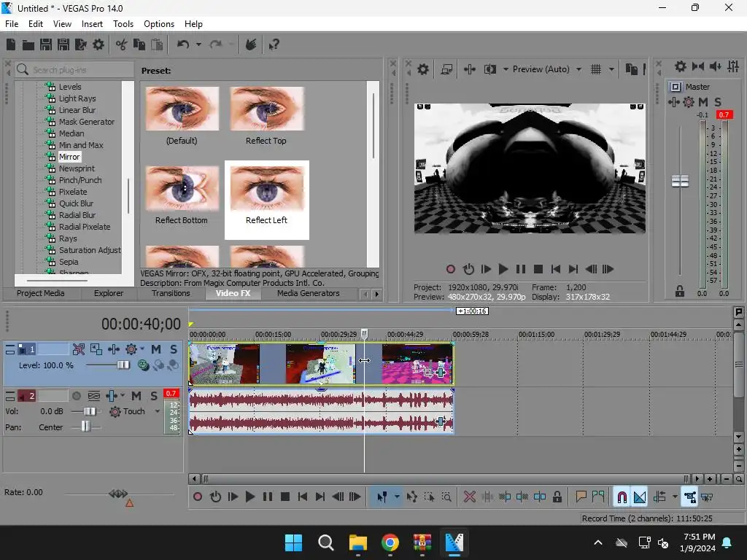Click the preview on external monitor icon
The image size is (747, 560).
pyautogui.click(x=446, y=69)
